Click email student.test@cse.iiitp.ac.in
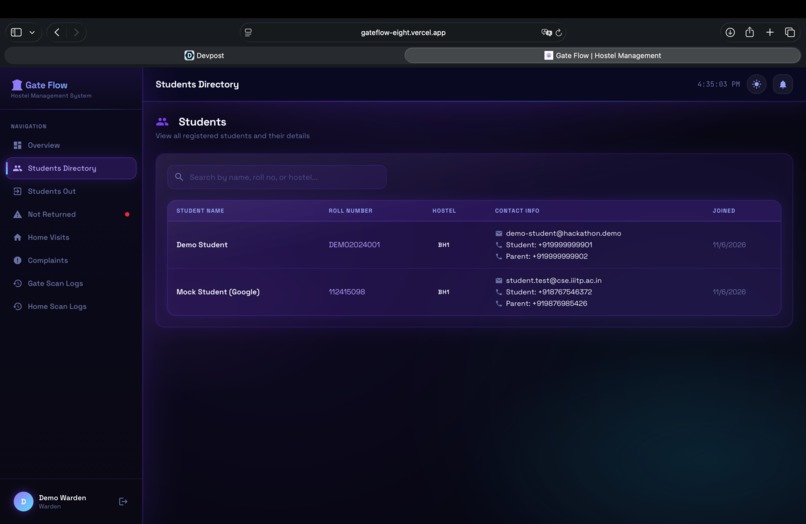 (x=554, y=280)
